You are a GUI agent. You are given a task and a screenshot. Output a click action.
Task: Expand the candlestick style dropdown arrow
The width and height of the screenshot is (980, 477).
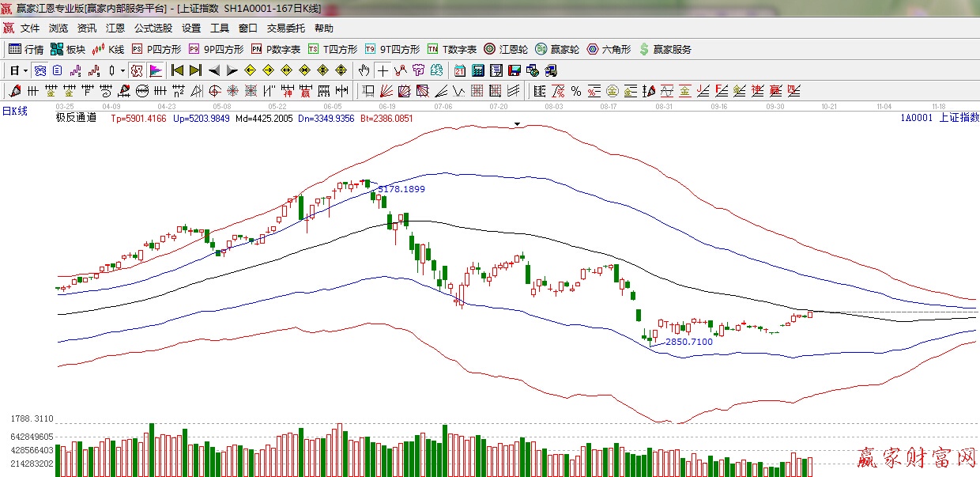click(x=122, y=70)
